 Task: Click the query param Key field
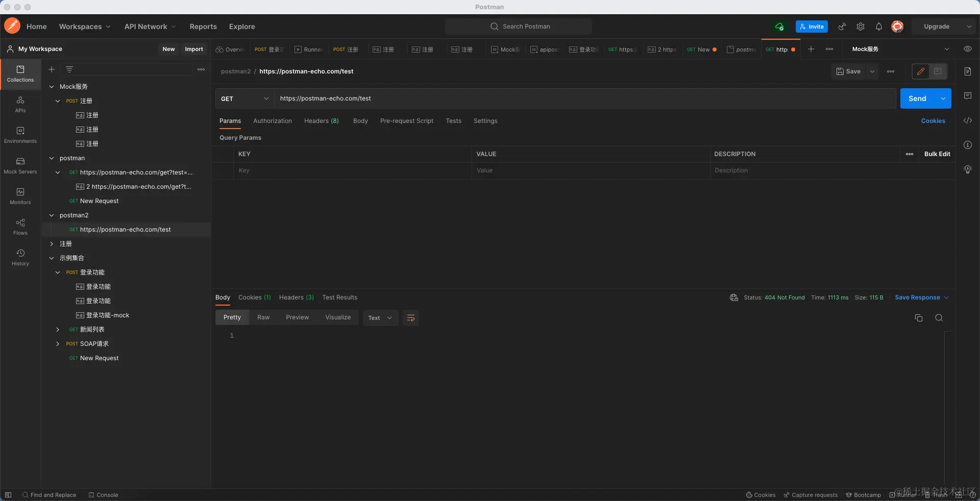coord(353,170)
